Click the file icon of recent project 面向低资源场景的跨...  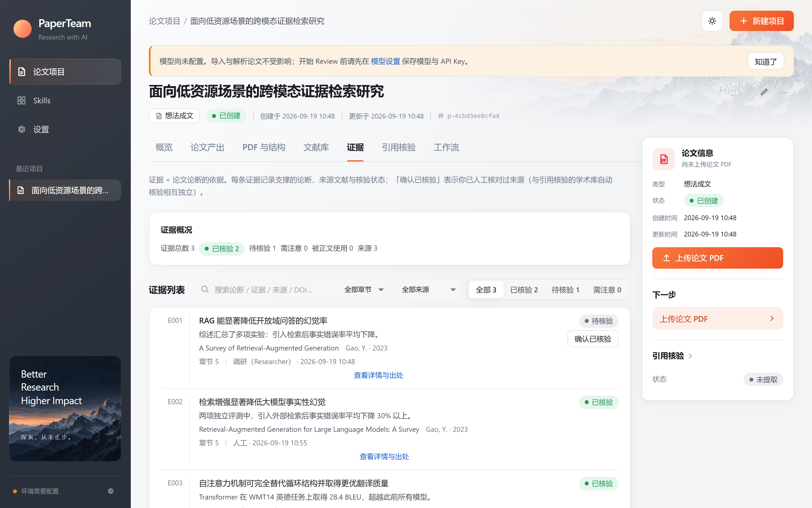coord(21,190)
